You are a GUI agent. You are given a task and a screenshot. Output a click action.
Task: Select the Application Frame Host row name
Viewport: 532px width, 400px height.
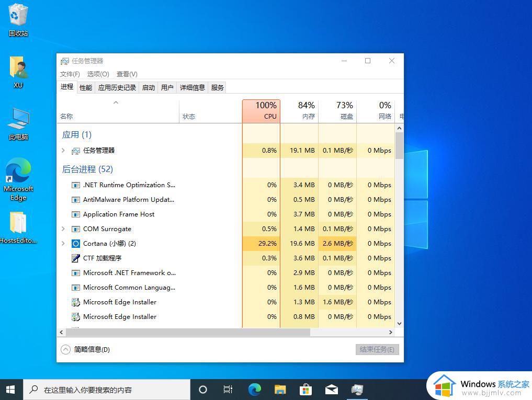pos(119,214)
